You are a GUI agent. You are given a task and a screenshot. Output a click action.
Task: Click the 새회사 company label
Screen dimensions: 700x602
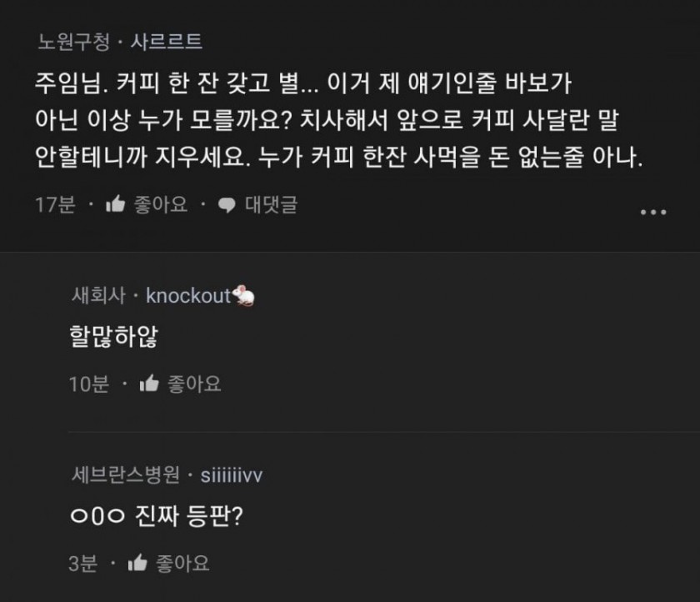click(x=98, y=296)
